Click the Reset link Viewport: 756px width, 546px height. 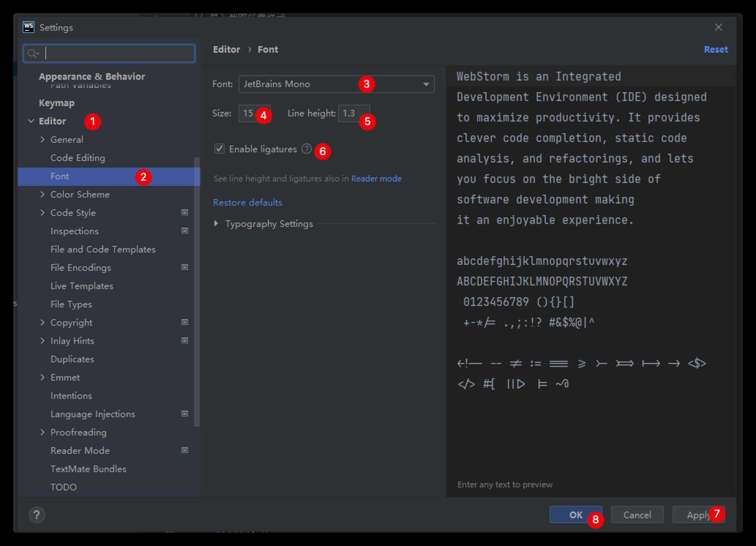point(716,49)
